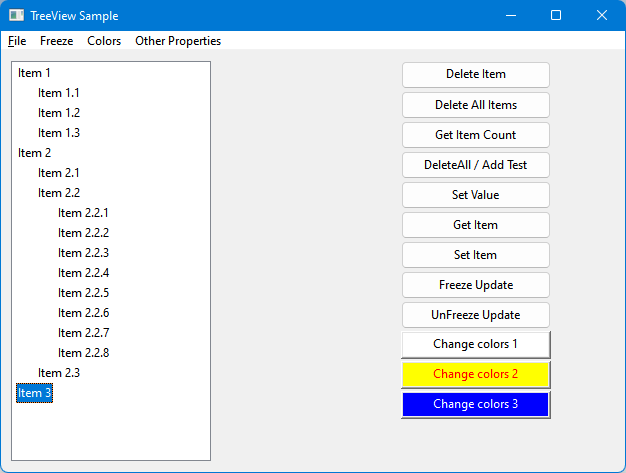Screen dimensions: 626x473
Task: Select Item 2.2.5 in the tree
Action: 83,293
